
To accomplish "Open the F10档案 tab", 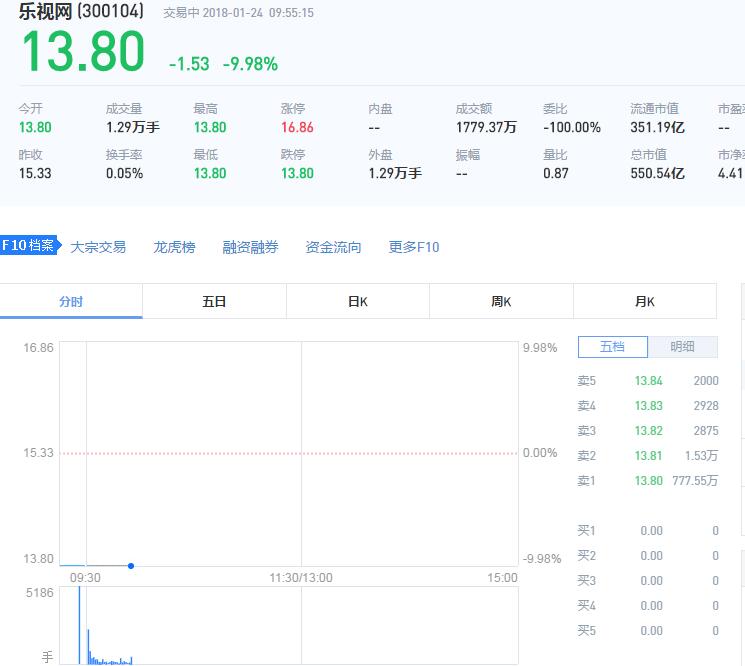I will tap(30, 245).
